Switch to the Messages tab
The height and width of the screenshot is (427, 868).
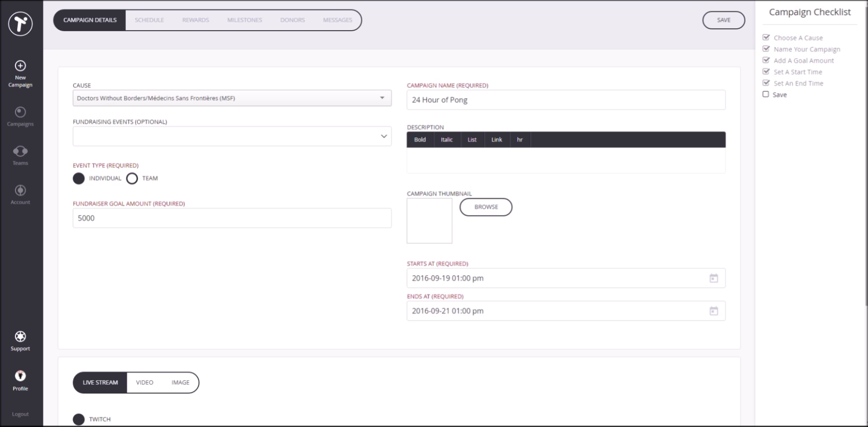337,20
